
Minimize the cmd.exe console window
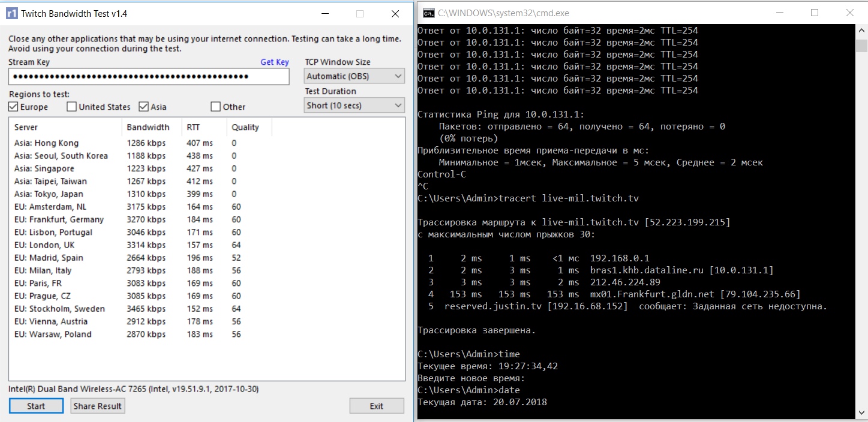(x=779, y=13)
